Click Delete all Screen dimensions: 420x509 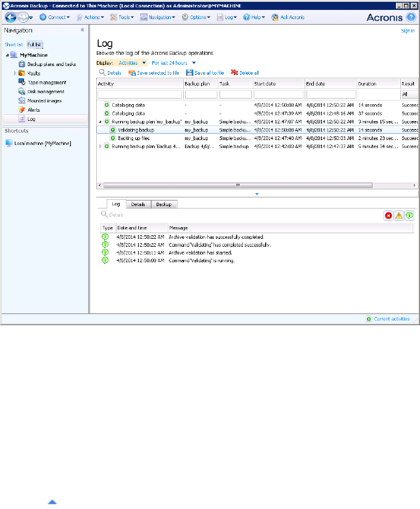(x=245, y=73)
